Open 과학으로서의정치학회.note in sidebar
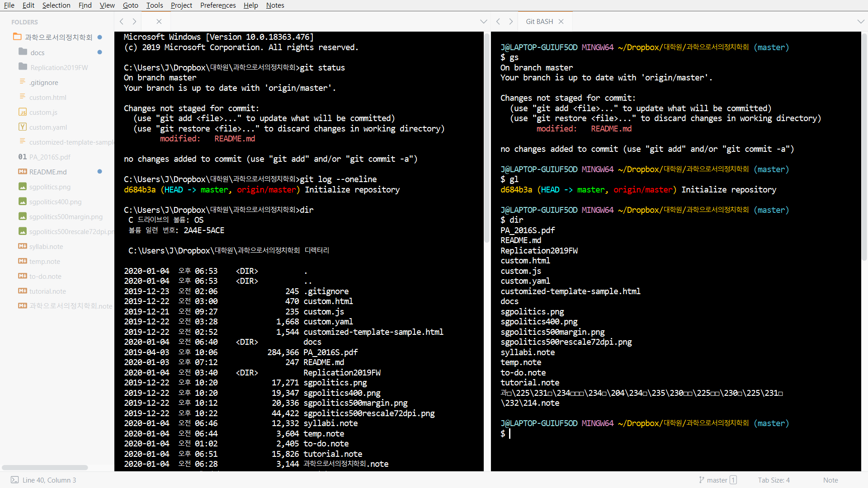The height and width of the screenshot is (488, 868). click(x=71, y=306)
